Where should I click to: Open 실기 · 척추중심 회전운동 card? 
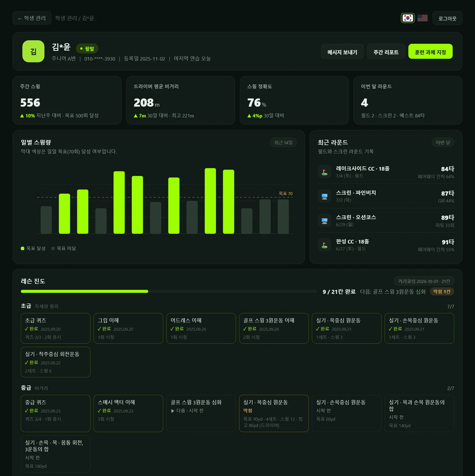(x=55, y=362)
